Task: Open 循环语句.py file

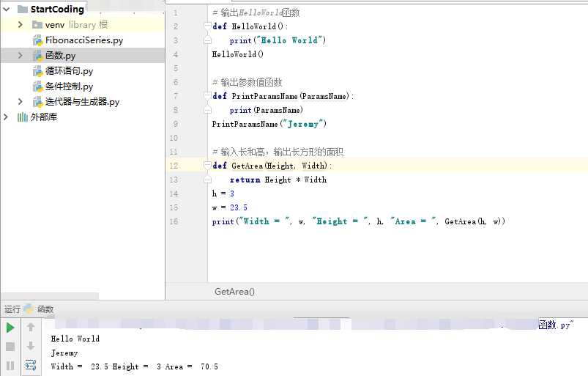Action: (69, 71)
